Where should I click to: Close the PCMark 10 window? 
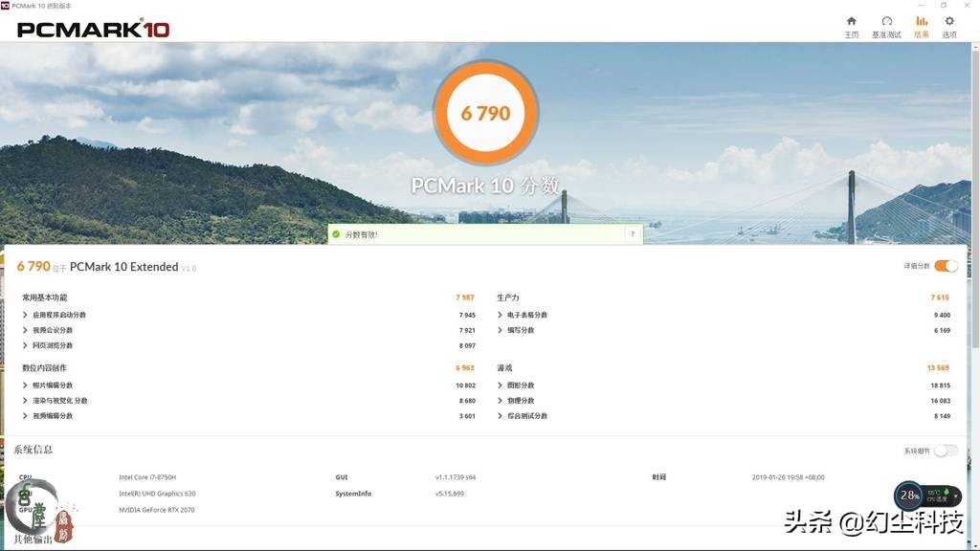pyautogui.click(x=967, y=5)
